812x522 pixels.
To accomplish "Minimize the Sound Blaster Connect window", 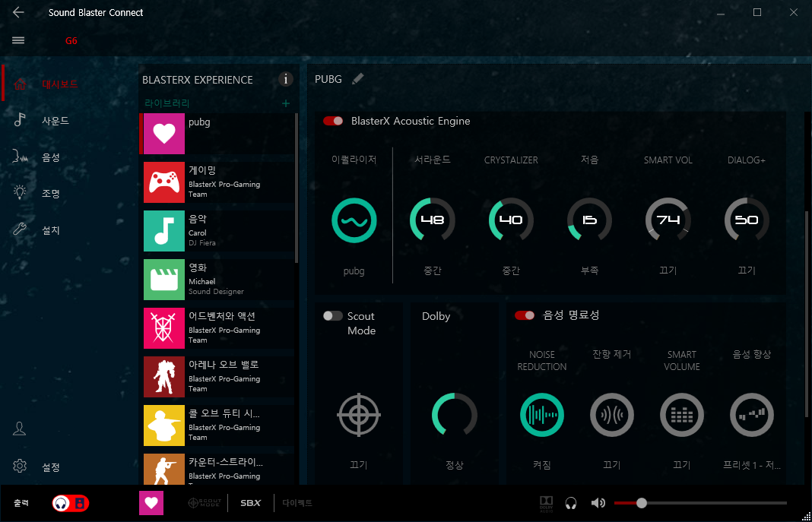I will coord(720,12).
